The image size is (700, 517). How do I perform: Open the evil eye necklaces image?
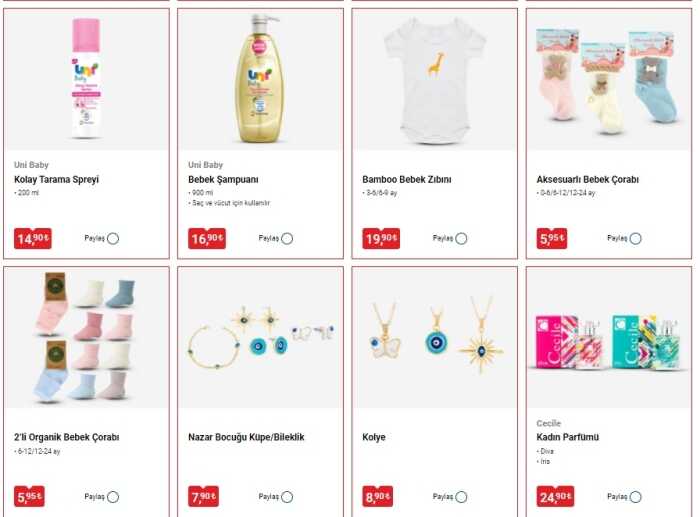click(x=436, y=338)
